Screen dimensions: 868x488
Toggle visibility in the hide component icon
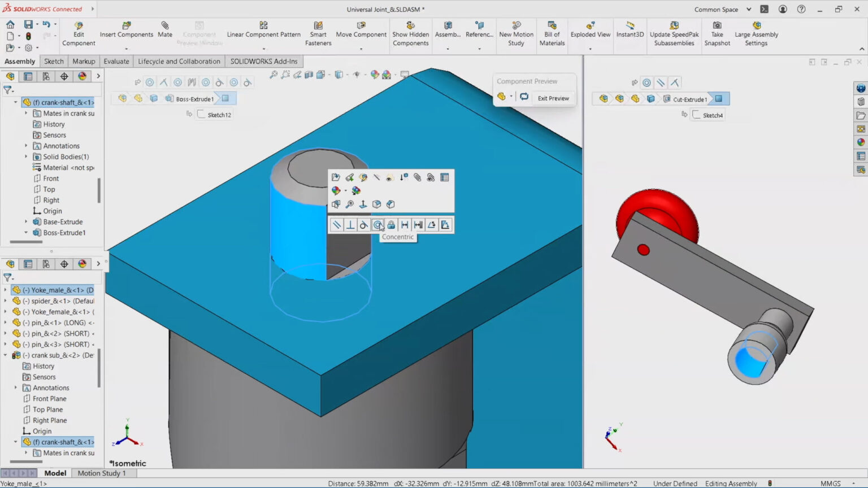tap(389, 177)
